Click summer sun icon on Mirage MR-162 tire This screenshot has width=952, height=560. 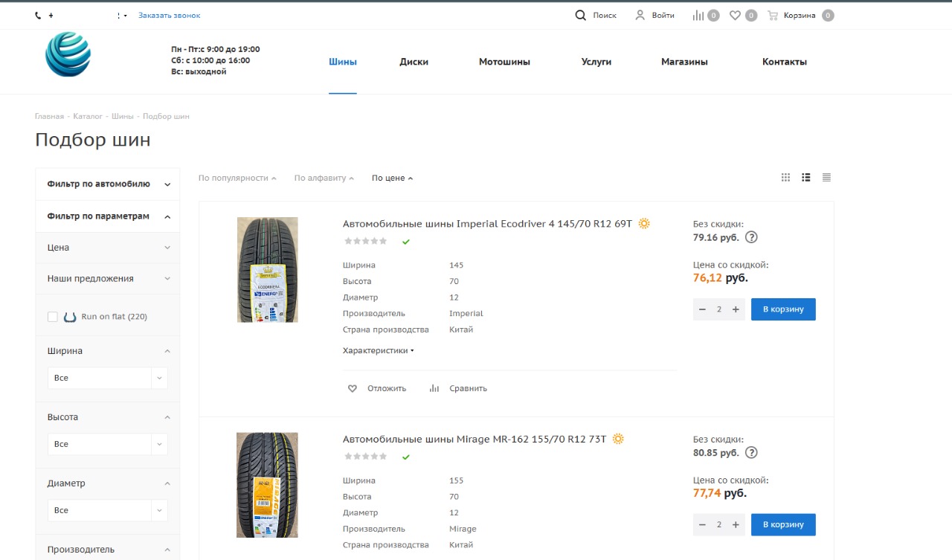(618, 439)
